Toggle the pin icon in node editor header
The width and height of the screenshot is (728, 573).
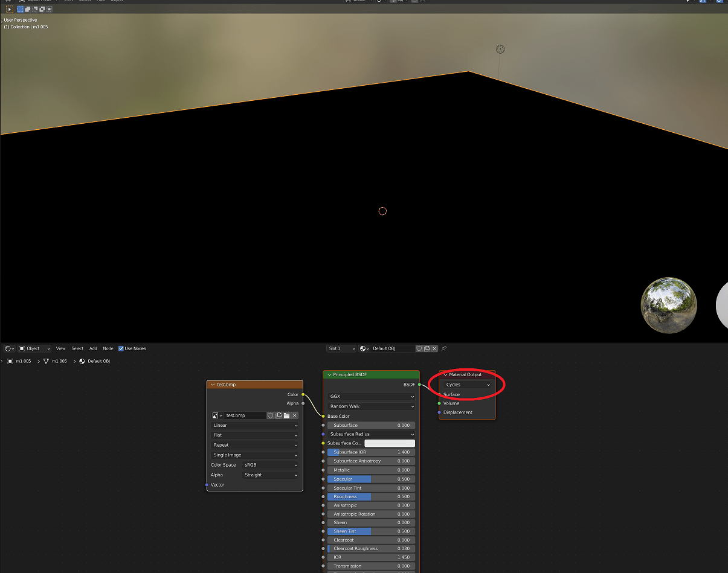pos(444,348)
